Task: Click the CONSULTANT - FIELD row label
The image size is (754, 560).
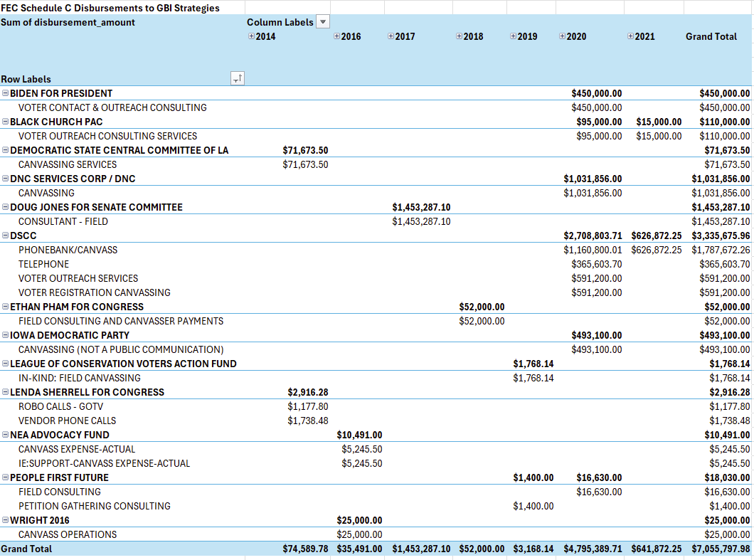Action: (63, 221)
